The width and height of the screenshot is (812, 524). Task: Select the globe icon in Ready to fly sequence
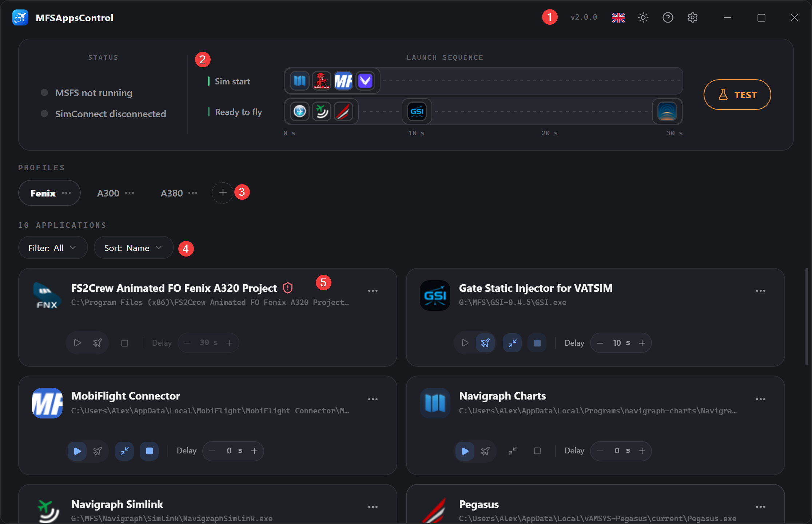299,111
